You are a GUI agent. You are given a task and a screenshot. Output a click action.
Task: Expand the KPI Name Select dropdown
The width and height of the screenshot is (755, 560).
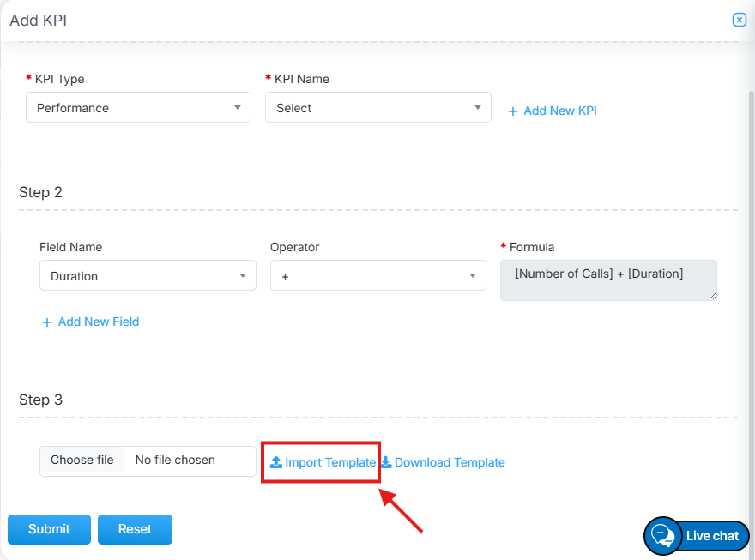(377, 108)
